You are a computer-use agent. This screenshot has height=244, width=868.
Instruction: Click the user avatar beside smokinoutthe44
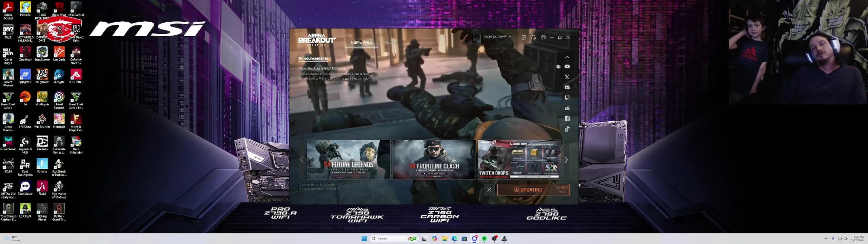tap(477, 39)
